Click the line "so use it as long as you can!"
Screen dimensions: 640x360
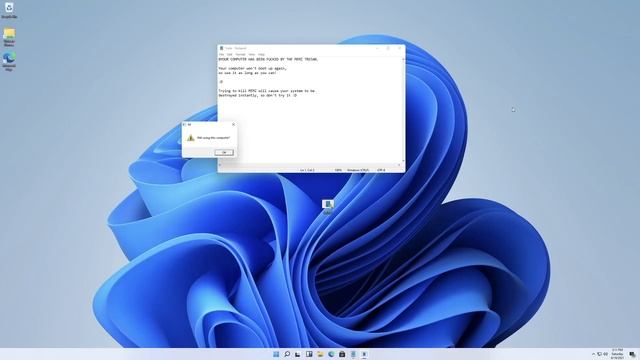(x=247, y=73)
